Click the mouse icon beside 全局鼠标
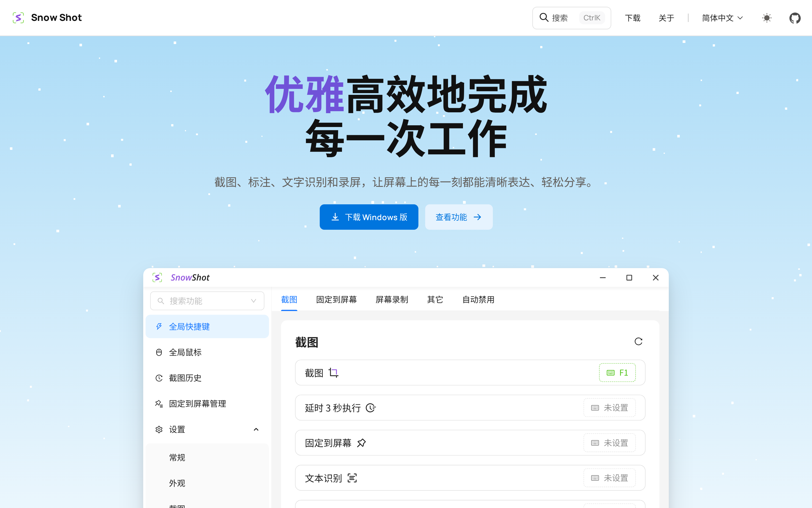The image size is (812, 508). (159, 352)
